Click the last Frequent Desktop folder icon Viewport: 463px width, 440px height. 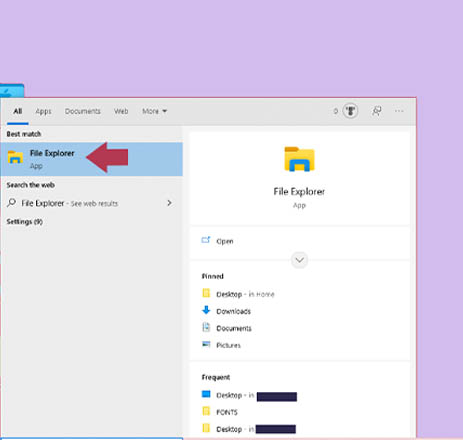click(x=206, y=428)
